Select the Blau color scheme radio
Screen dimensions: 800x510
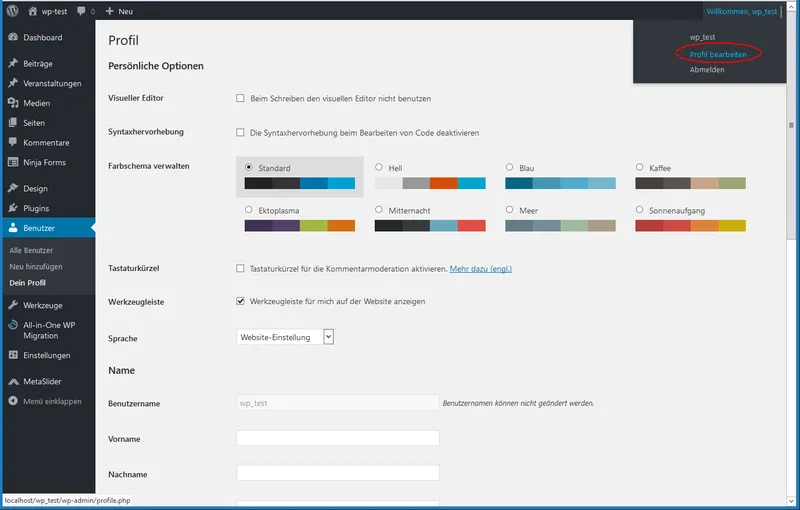[509, 167]
